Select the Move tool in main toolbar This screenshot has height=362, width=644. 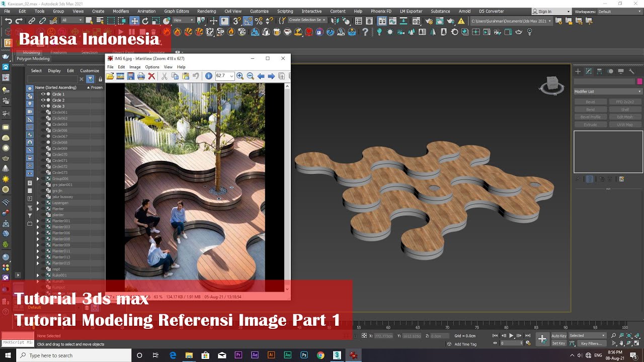(134, 21)
